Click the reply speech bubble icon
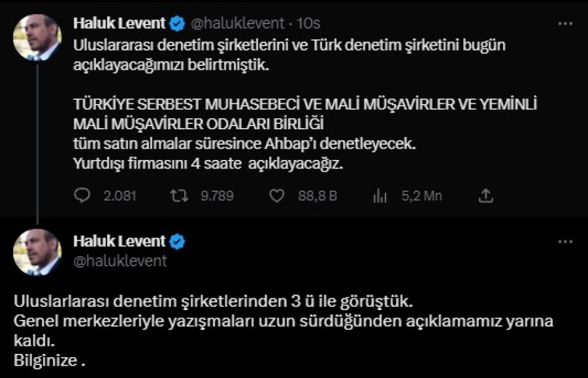Screen dimensions: 588x378 82,196
